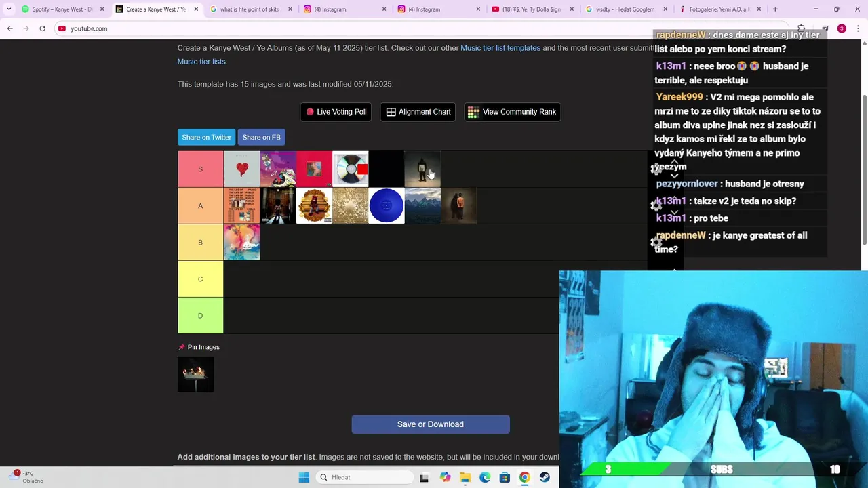Select the Graduation album cover in S tier
868x488 pixels.
click(278, 169)
